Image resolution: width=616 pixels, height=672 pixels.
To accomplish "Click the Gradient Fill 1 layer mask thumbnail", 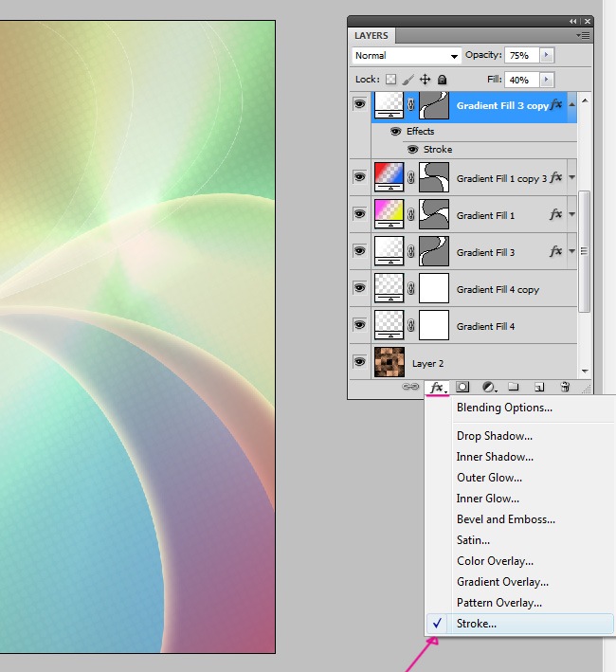I will click(x=434, y=214).
